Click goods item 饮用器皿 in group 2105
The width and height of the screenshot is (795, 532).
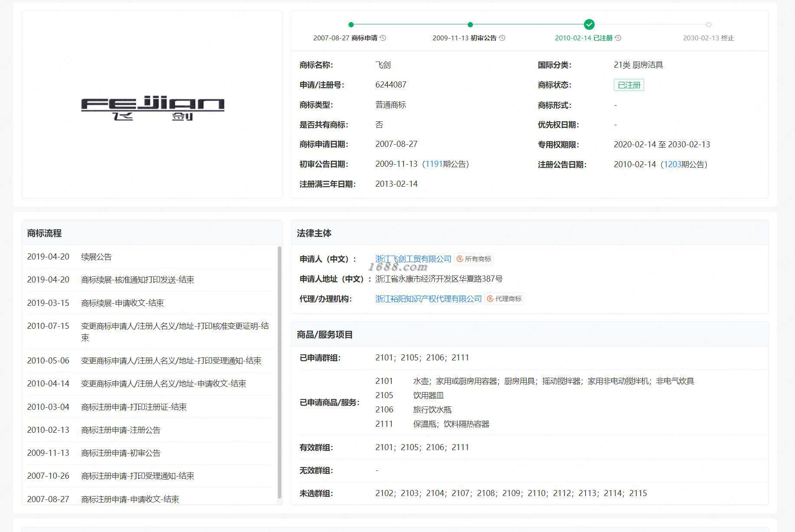[x=429, y=396]
